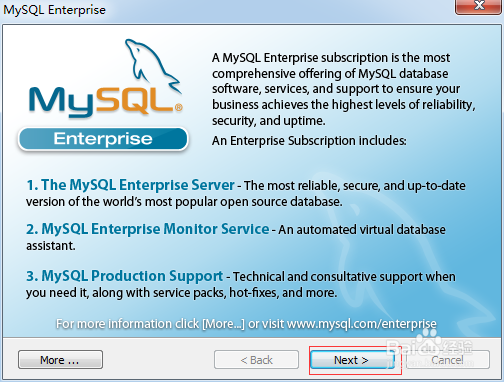
Task: Click the "MySQL Enterprise" window title
Action: tap(54, 10)
